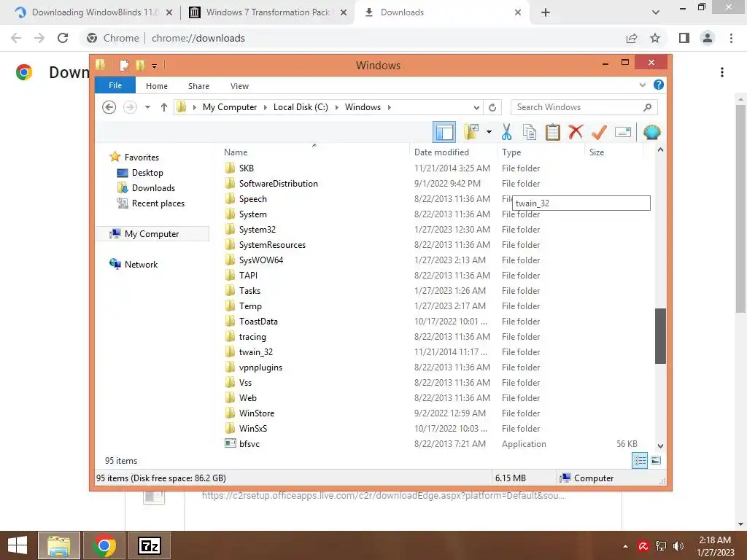
Task: Select the SoftwareDistribution folder
Action: click(x=278, y=183)
